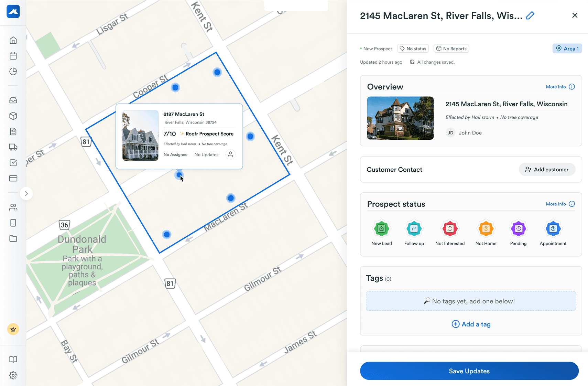Viewport: 588px width, 386px height.
Task: Click the JD John Doe assignee
Action: point(464,133)
